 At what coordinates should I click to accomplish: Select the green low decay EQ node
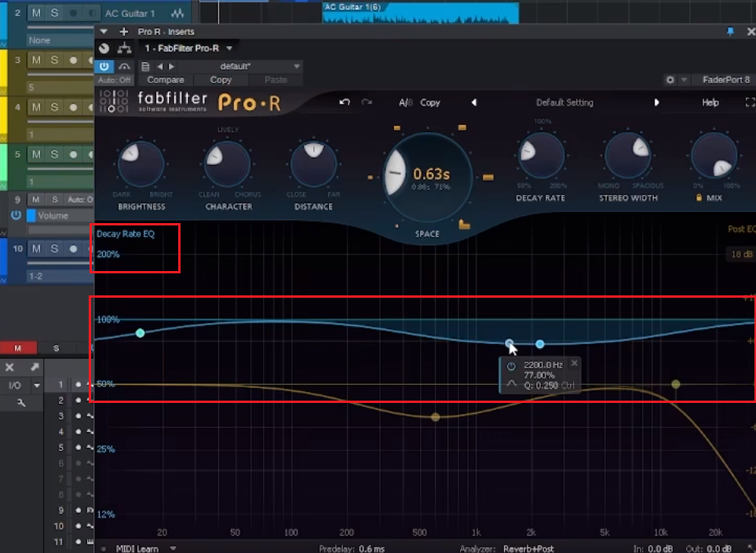click(141, 333)
